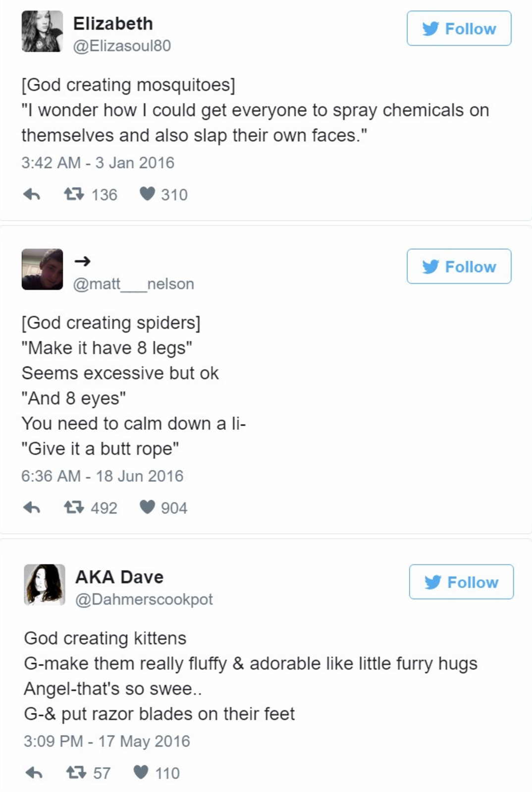
Task: Open the @Dahmerscookpot handle link
Action: click(x=144, y=599)
